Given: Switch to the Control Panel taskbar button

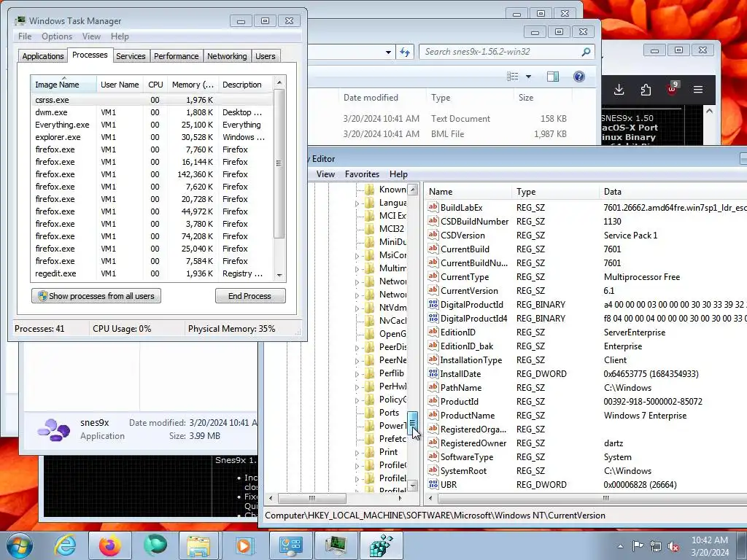Looking at the screenshot, I should tap(290, 545).
